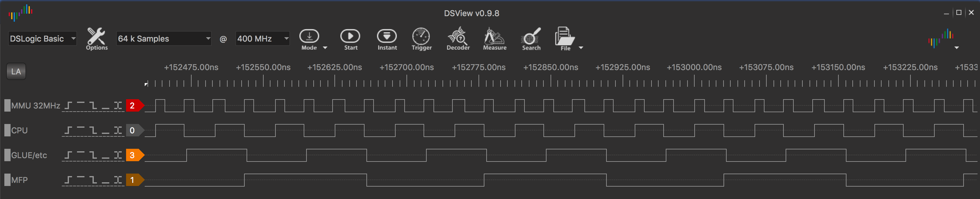Set high level trigger for GLUE/etc channel
Screen dimensions: 980x199
[x=81, y=155]
